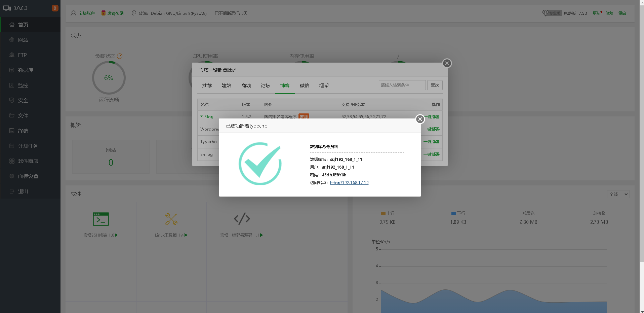Click the monitor icon beside 0.0.0.0
Viewport: 644px width, 313px height.
click(7, 8)
